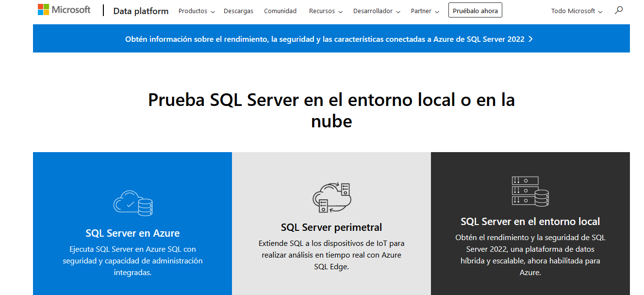Click the arrow chevron in the blue banner
The width and height of the screenshot is (644, 295).
point(530,39)
